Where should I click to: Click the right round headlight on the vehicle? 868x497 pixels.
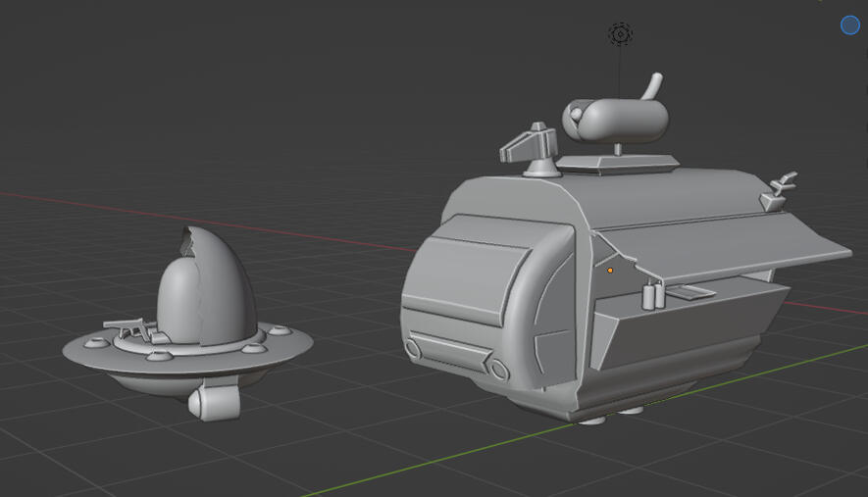tap(499, 370)
